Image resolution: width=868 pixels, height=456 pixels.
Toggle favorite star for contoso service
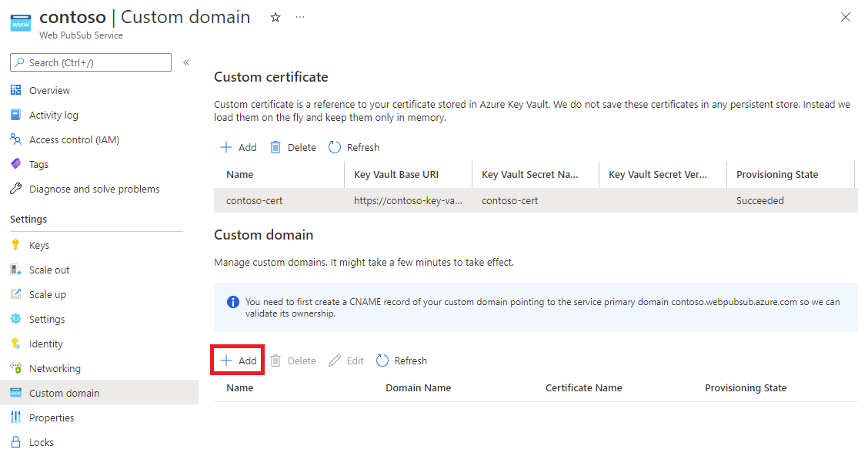[275, 17]
